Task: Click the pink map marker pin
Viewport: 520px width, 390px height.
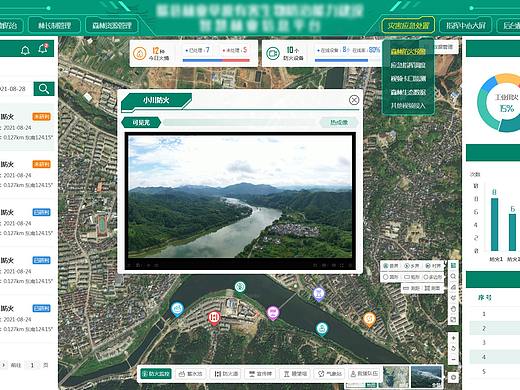Action: coord(273,313)
